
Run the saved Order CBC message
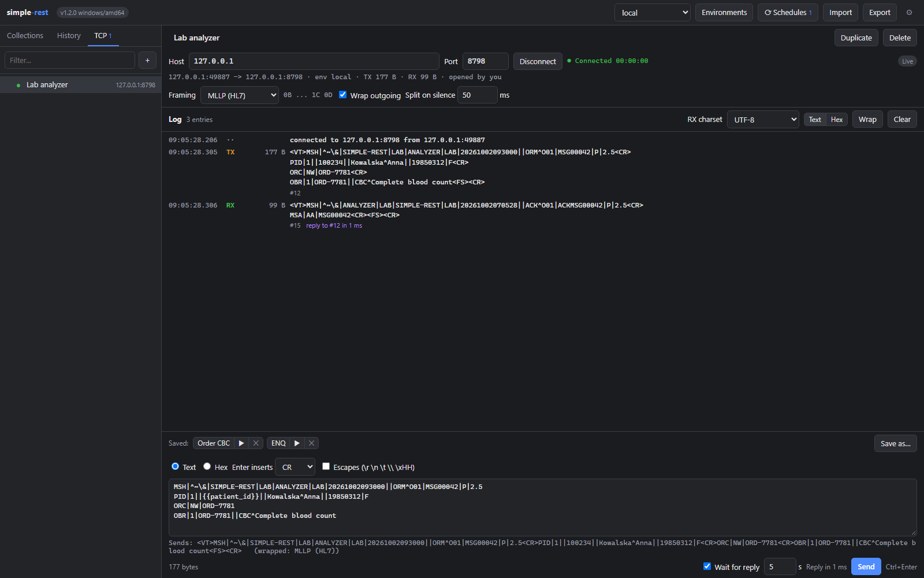point(241,443)
